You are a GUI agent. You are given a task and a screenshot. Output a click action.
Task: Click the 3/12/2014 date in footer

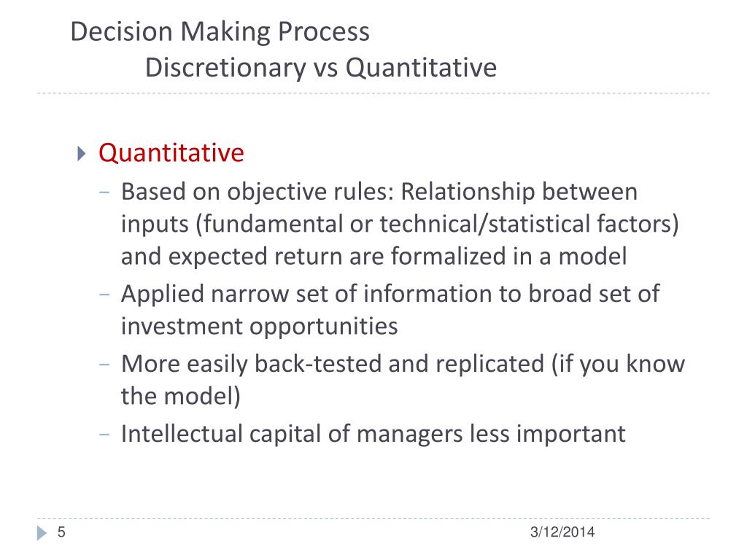point(562,532)
